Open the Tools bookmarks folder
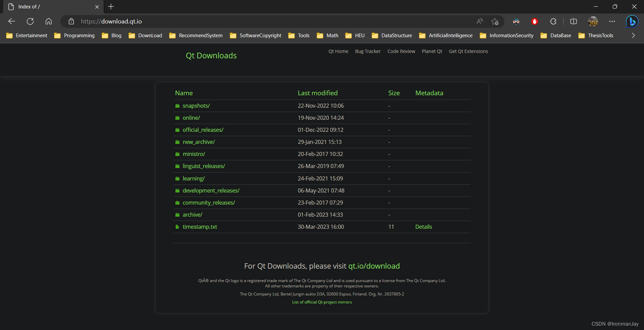This screenshot has width=644, height=330. click(x=299, y=36)
